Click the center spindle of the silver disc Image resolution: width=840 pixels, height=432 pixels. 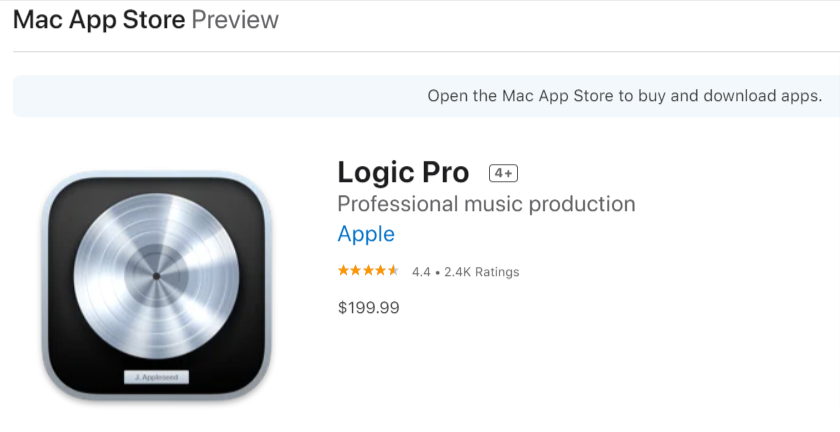[156, 277]
